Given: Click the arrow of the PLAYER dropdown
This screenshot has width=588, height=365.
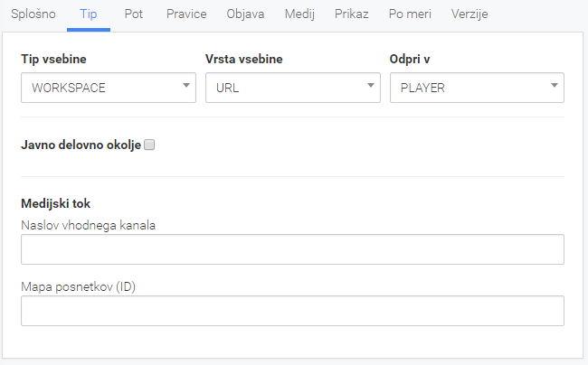Looking at the screenshot, I should point(555,85).
